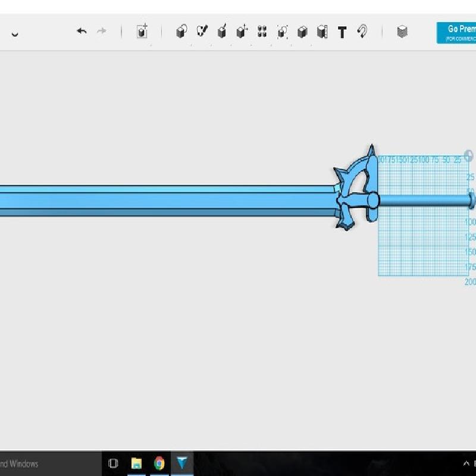The height and width of the screenshot is (476, 476).
Task: Select the Text tool
Action: 342,32
